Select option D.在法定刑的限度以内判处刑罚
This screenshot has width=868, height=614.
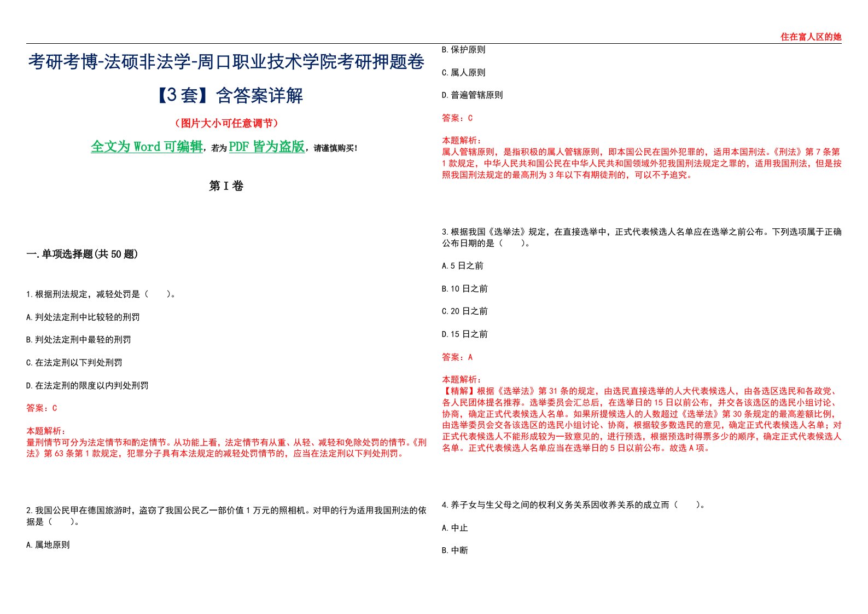click(x=87, y=386)
